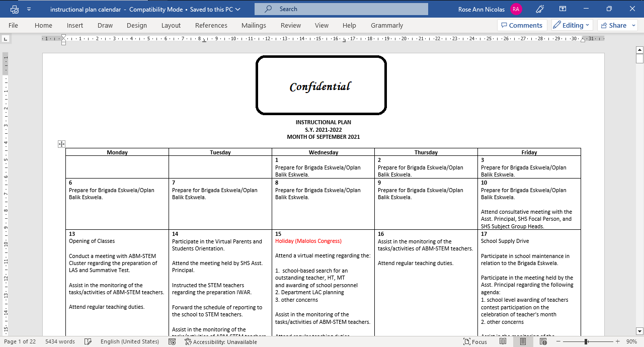Screen dimensions: 644x347
Task: Click the Search box in title bar
Action: (x=341, y=9)
